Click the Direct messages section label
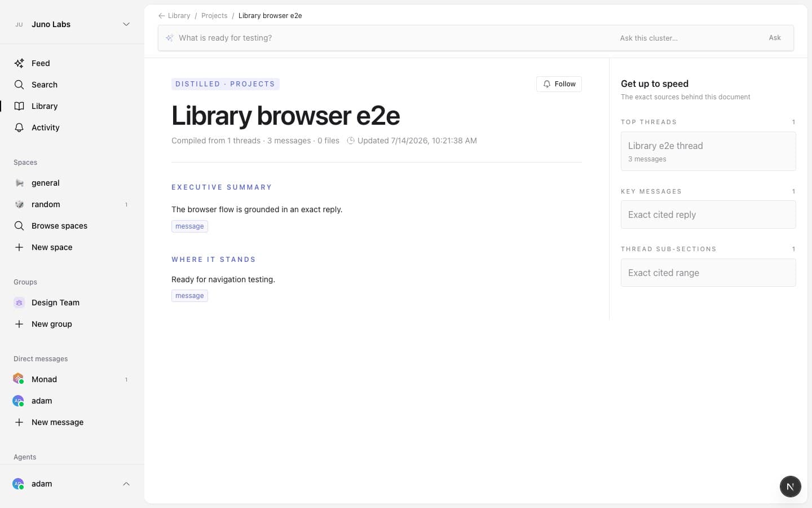Screen dimensions: 812x508 pyautogui.click(x=41, y=359)
